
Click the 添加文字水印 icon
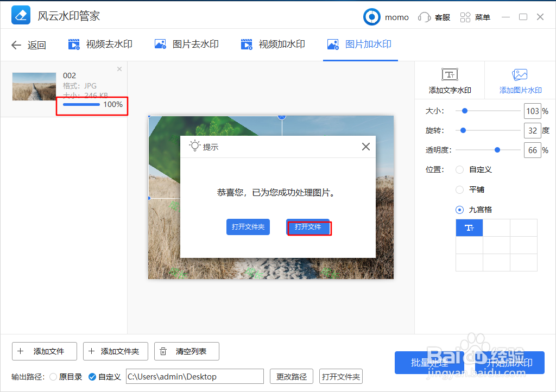tap(449, 75)
